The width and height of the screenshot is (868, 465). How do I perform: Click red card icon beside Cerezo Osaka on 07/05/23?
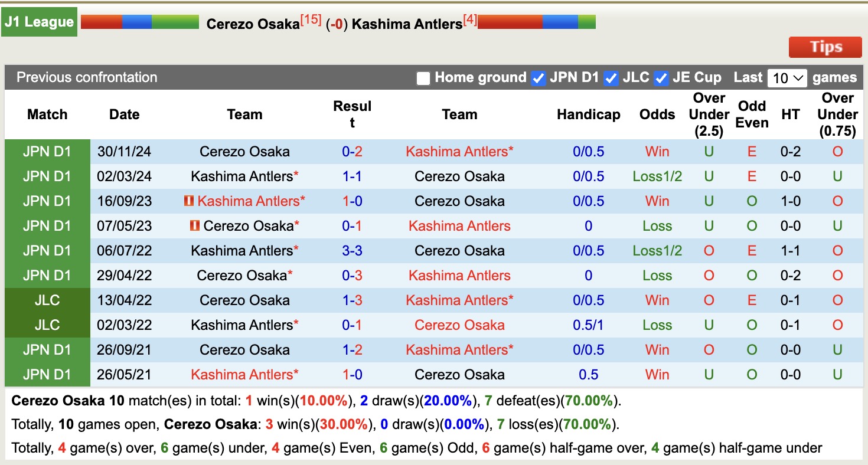pos(194,225)
